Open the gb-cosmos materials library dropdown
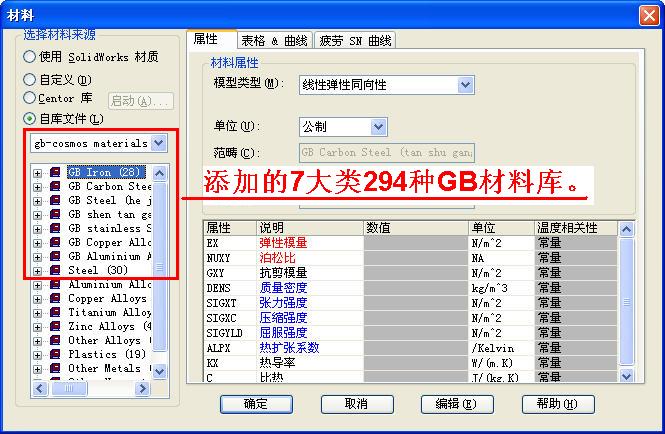Viewport: 665px width, 434px height. (159, 143)
